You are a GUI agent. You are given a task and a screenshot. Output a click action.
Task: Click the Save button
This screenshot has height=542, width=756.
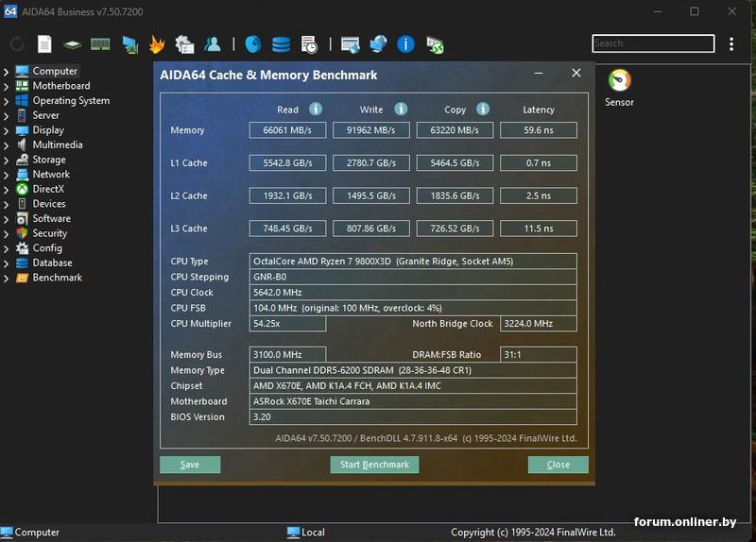click(190, 465)
